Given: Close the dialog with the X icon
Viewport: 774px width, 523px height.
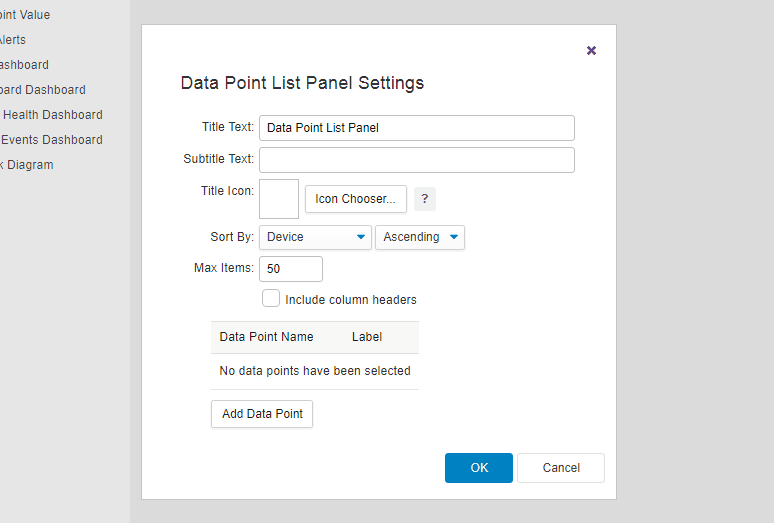Looking at the screenshot, I should [591, 50].
